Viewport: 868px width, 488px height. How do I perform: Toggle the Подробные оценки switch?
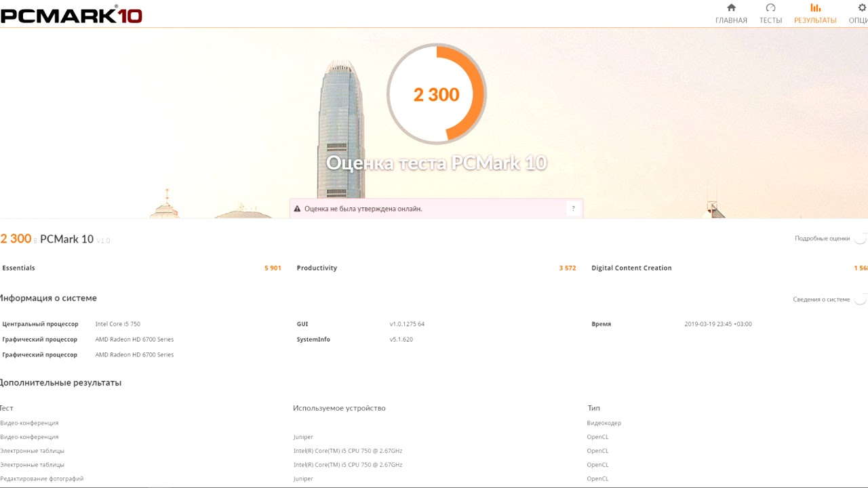tap(860, 239)
